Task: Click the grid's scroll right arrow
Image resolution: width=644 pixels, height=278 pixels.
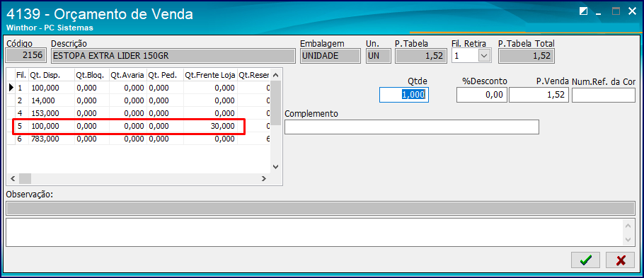Action: pyautogui.click(x=264, y=179)
